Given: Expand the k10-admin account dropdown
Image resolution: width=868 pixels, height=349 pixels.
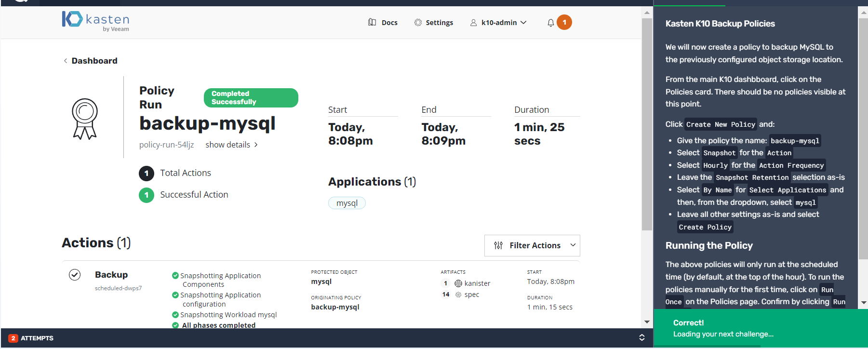Looking at the screenshot, I should (523, 23).
